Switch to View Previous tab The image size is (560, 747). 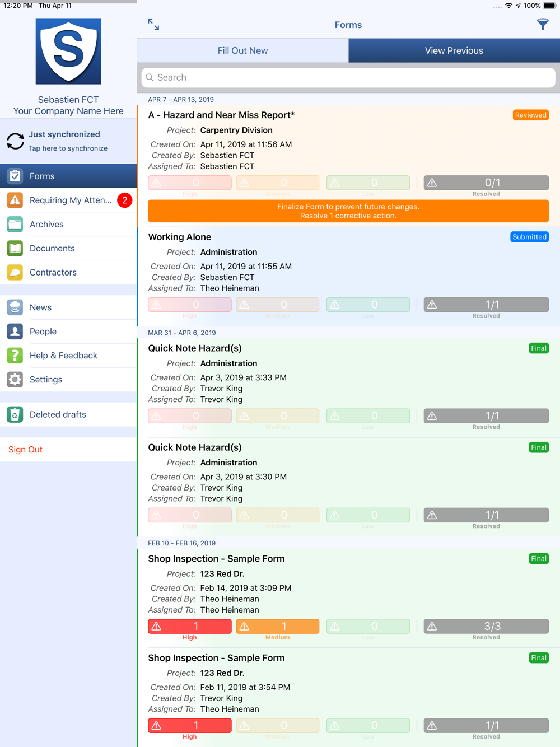454,50
